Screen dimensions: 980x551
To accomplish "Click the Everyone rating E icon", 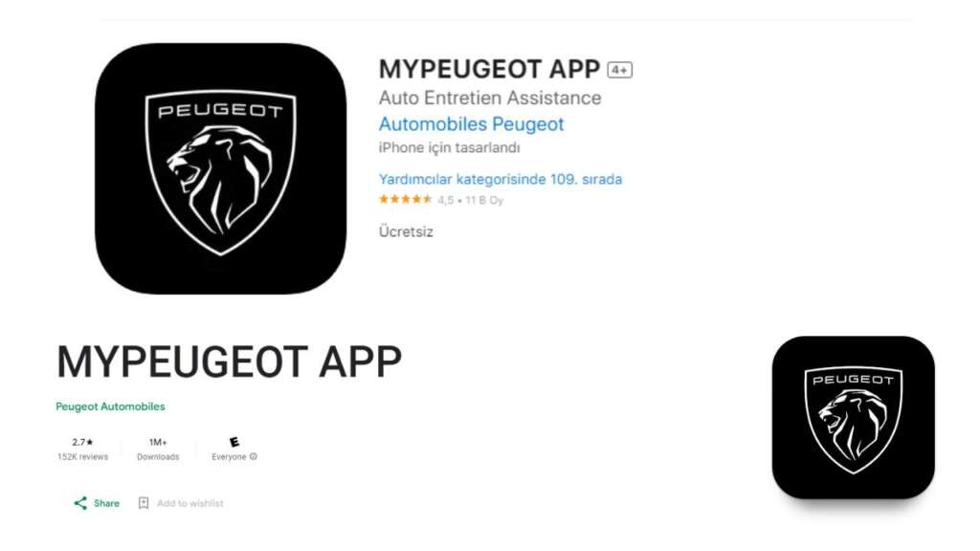I will pyautogui.click(x=234, y=442).
